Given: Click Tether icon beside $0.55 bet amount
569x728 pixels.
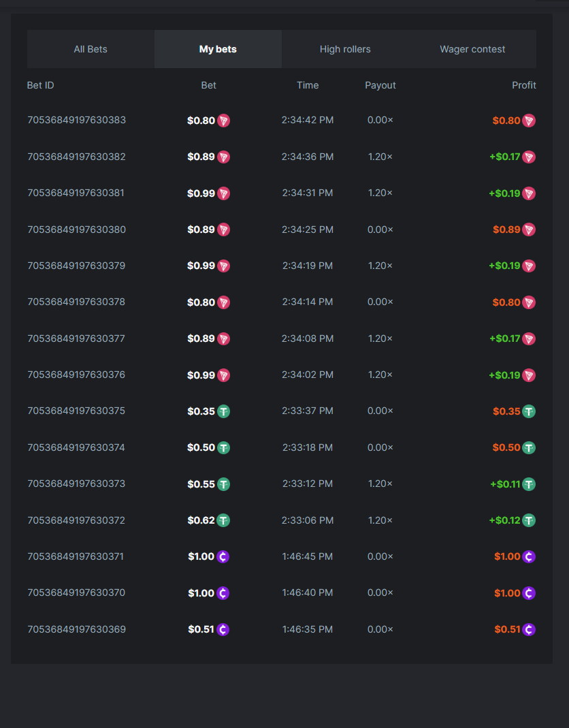Looking at the screenshot, I should click(223, 484).
